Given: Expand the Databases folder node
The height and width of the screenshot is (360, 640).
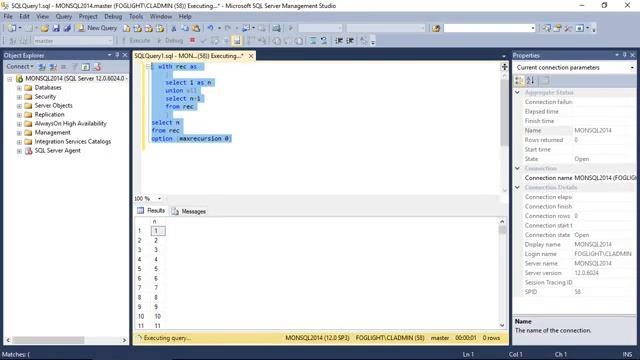Looking at the screenshot, I should 19,88.
